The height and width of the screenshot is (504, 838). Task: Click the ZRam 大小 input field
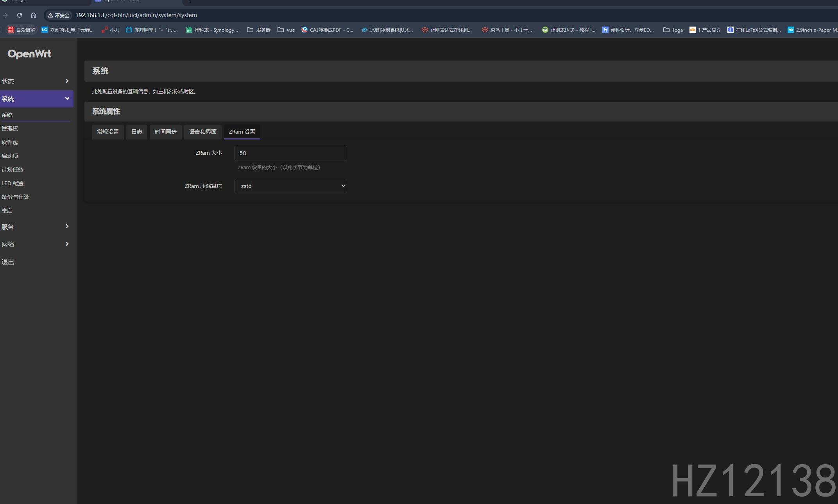pos(290,153)
